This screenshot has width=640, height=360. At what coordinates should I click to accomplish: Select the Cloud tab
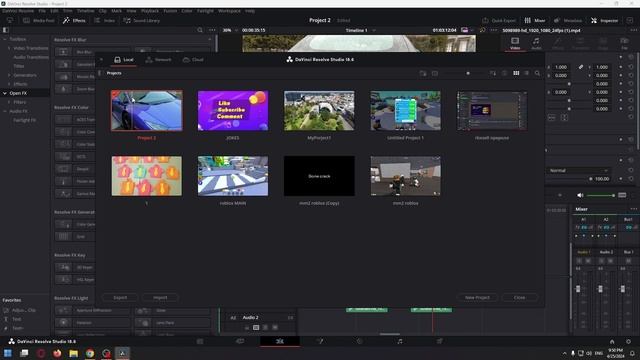[x=193, y=60]
